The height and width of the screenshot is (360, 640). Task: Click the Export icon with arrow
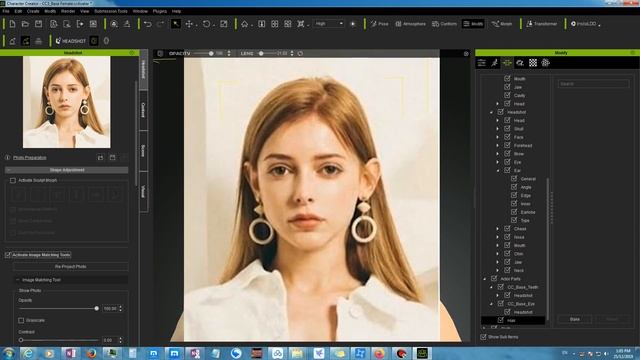(80, 24)
